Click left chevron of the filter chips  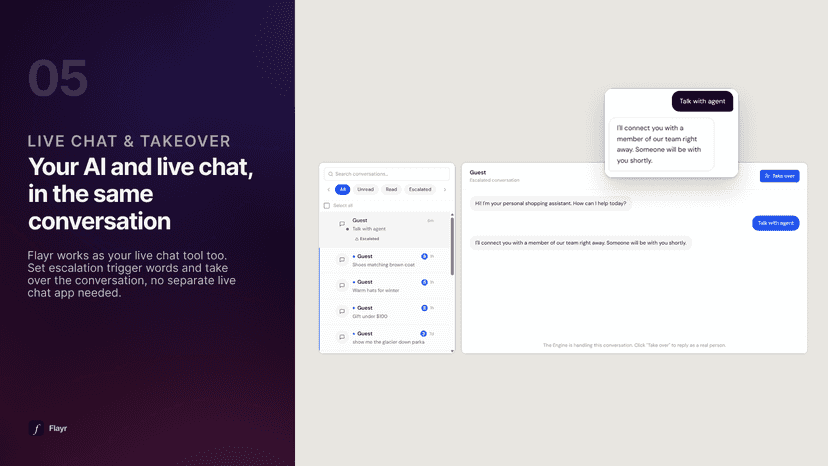(x=328, y=189)
